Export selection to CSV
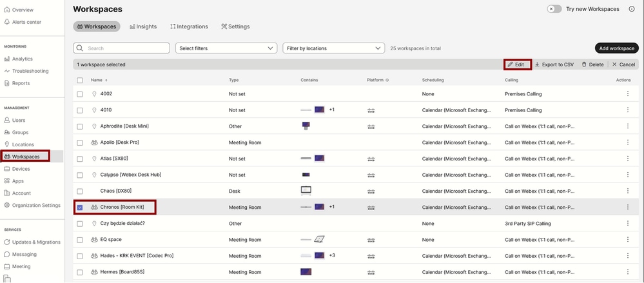 click(x=554, y=64)
